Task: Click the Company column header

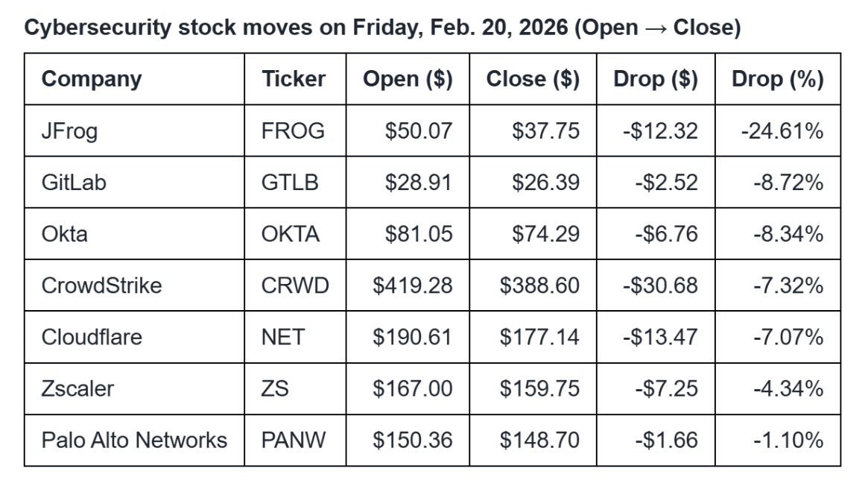Action: tap(92, 79)
